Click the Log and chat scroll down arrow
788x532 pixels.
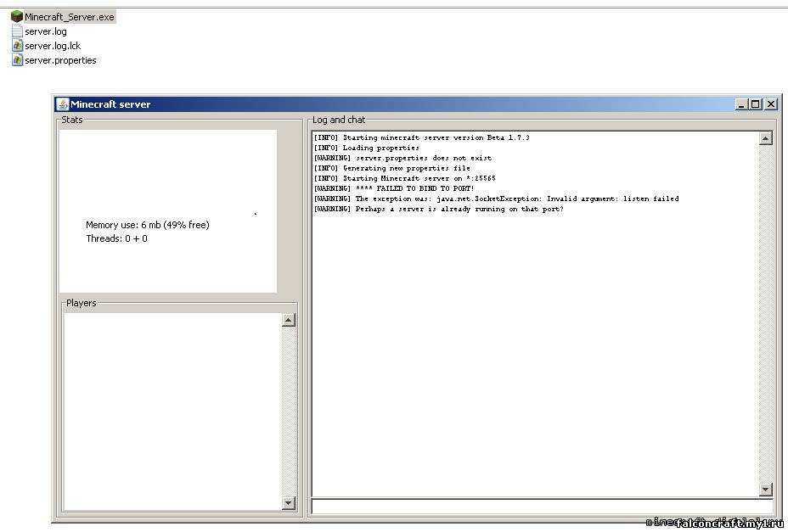tap(766, 490)
